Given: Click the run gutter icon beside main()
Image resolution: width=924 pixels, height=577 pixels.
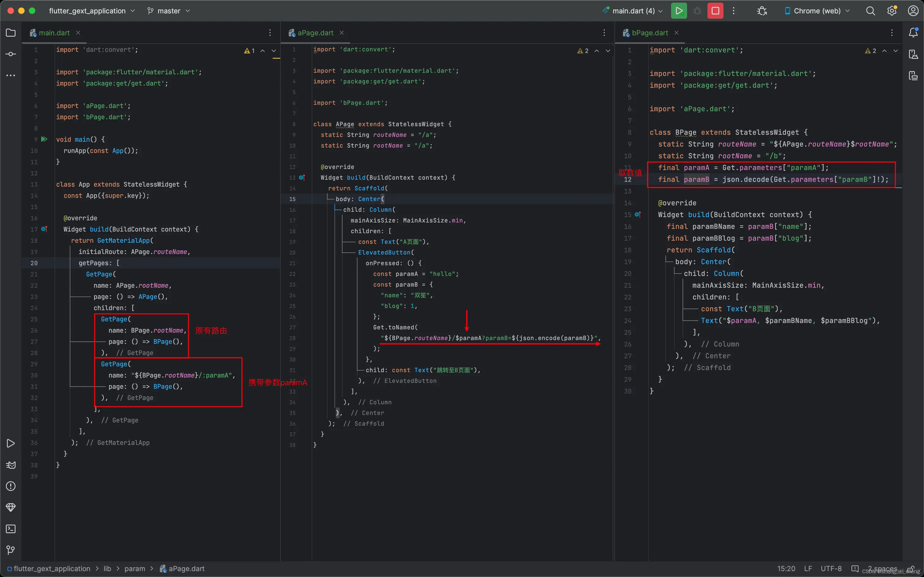Looking at the screenshot, I should [x=44, y=139].
